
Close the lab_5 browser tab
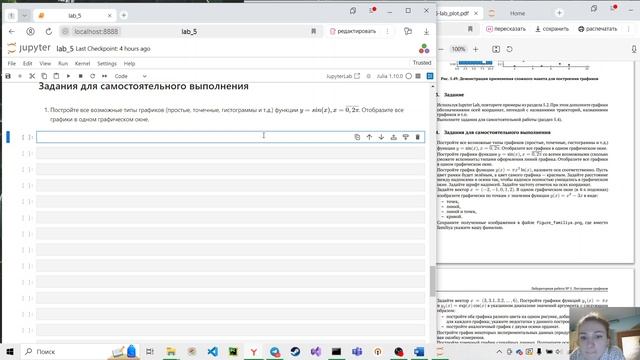click(x=109, y=16)
